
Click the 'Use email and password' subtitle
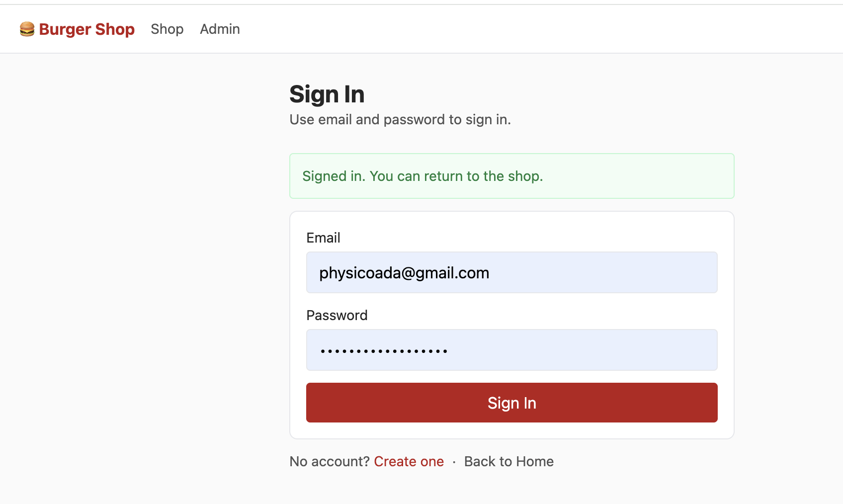(x=400, y=120)
